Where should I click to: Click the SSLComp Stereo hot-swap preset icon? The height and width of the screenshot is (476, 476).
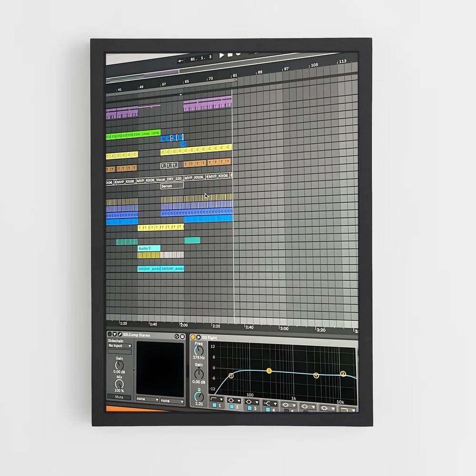point(177,337)
